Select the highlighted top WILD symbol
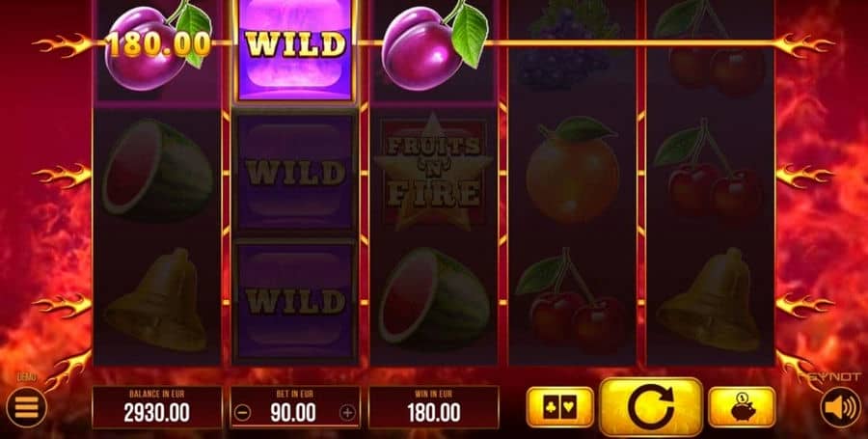868x439 pixels. (296, 50)
